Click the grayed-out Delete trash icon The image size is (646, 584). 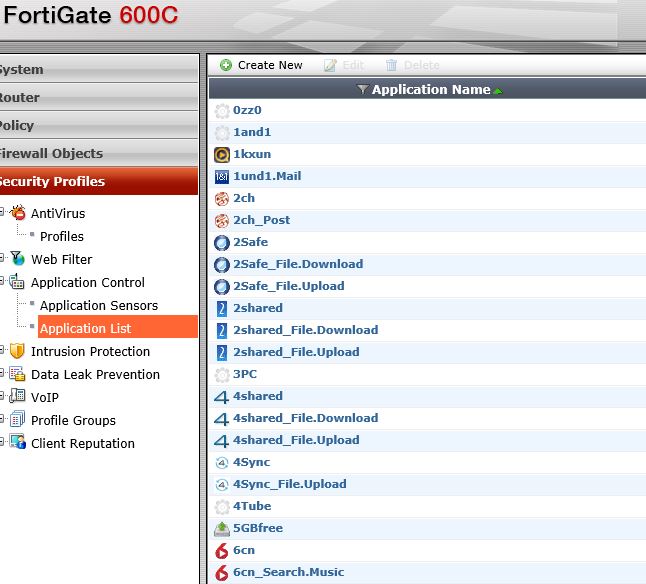click(x=391, y=65)
